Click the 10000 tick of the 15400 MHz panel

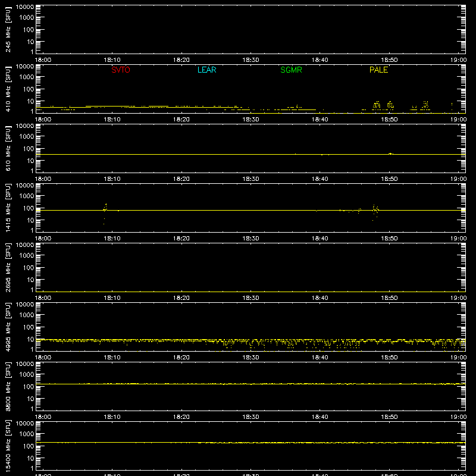[24, 424]
